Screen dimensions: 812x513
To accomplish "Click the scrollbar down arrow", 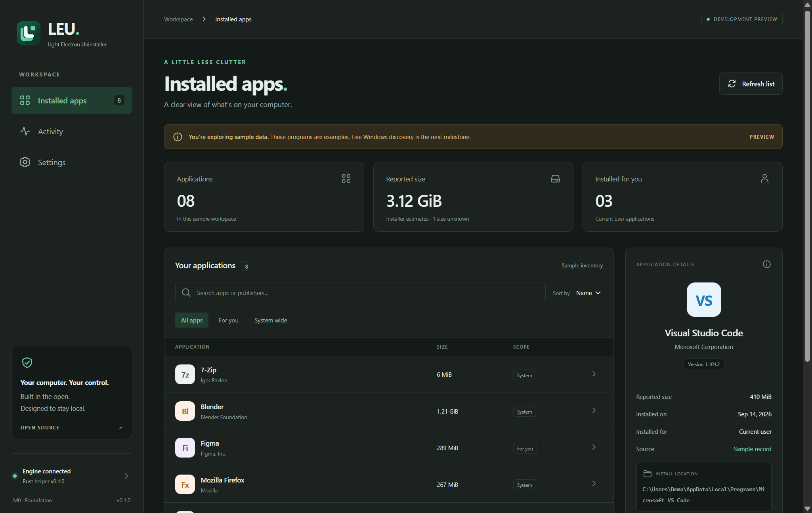I will click(x=807, y=508).
